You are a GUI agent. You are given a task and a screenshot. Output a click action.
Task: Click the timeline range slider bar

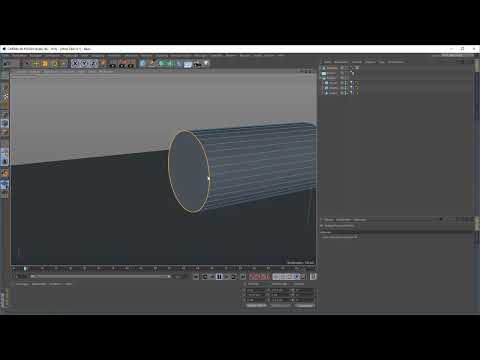(100, 276)
